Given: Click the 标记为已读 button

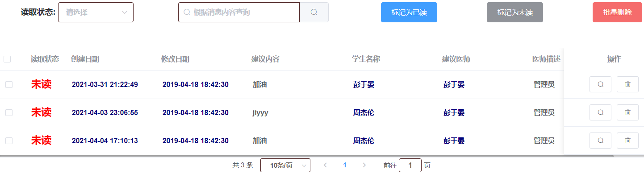Looking at the screenshot, I should pos(409,12).
